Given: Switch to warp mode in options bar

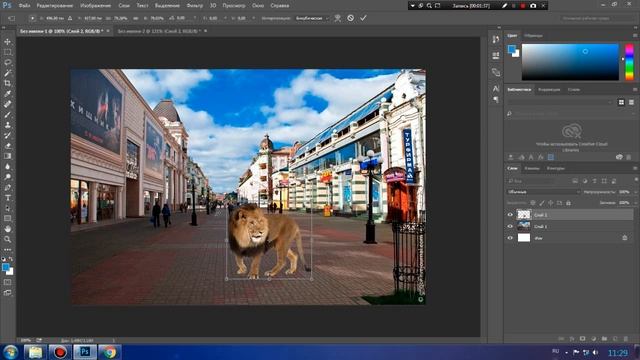Looking at the screenshot, I should 338,18.
